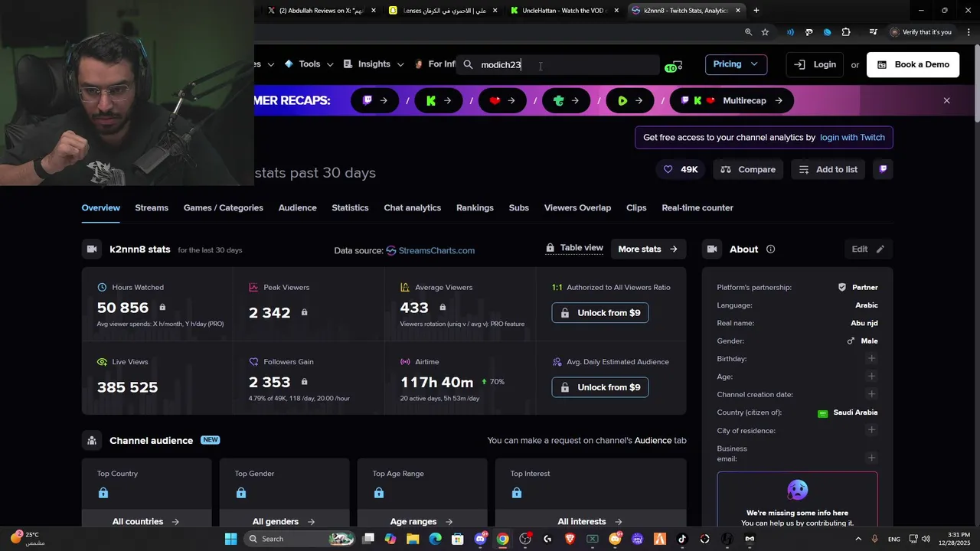
Task: Open the Chat analytics tab
Action: point(413,208)
